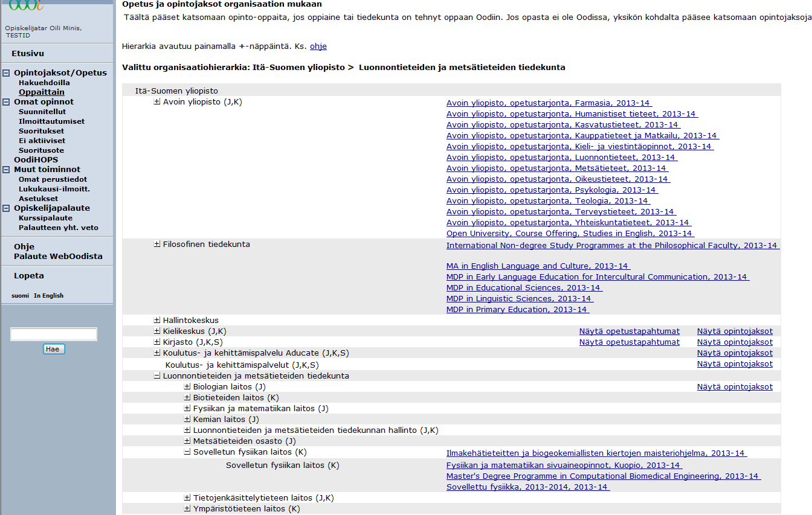Select Lopeta to log out
Screen dimensions: 812x515
pos(29,275)
